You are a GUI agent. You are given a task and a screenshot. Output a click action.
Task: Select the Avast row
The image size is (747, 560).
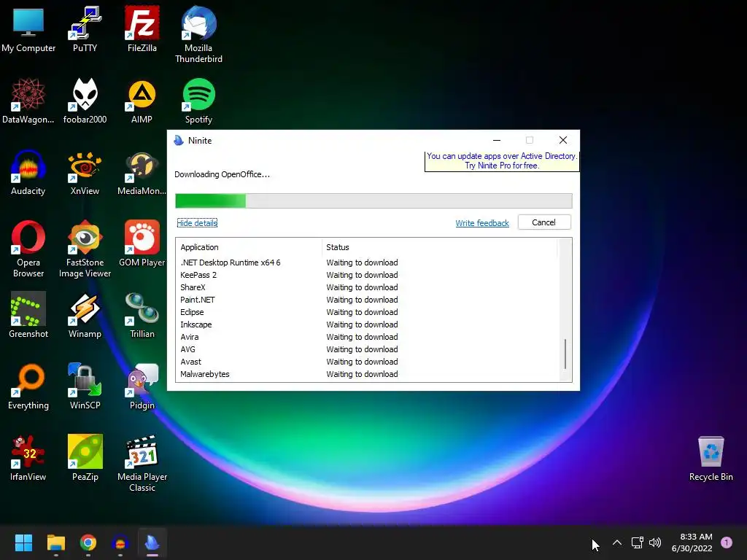point(367,362)
